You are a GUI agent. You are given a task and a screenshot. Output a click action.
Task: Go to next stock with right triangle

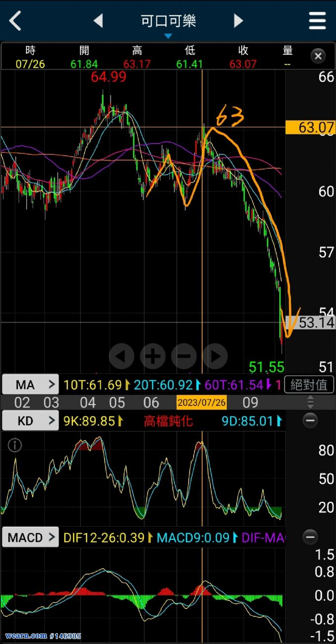tap(238, 21)
